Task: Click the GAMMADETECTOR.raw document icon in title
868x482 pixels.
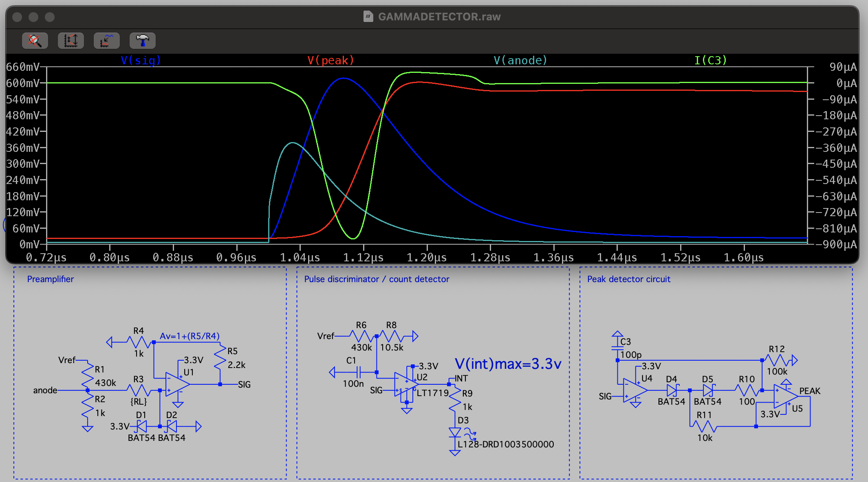Action: pyautogui.click(x=368, y=17)
